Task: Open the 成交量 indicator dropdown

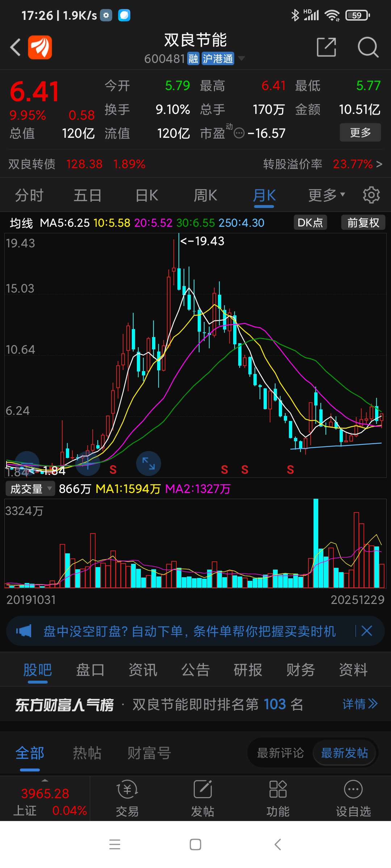Action: coord(30,489)
